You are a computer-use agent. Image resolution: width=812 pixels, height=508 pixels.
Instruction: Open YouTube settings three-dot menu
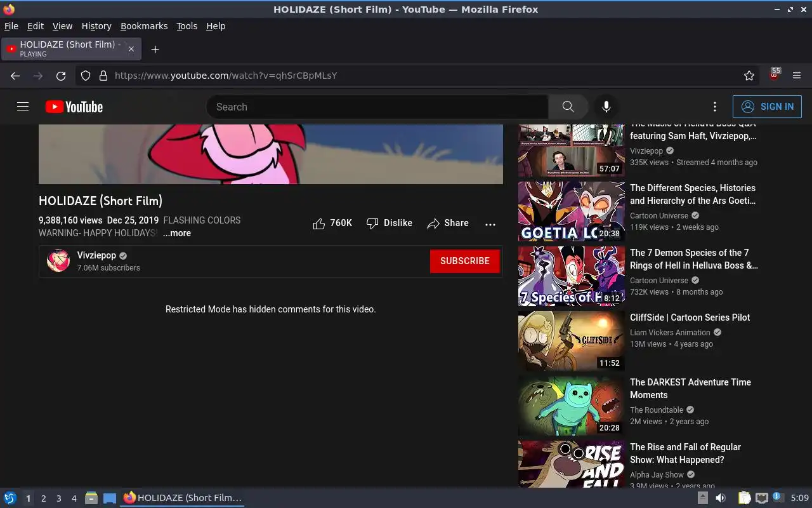(x=715, y=107)
